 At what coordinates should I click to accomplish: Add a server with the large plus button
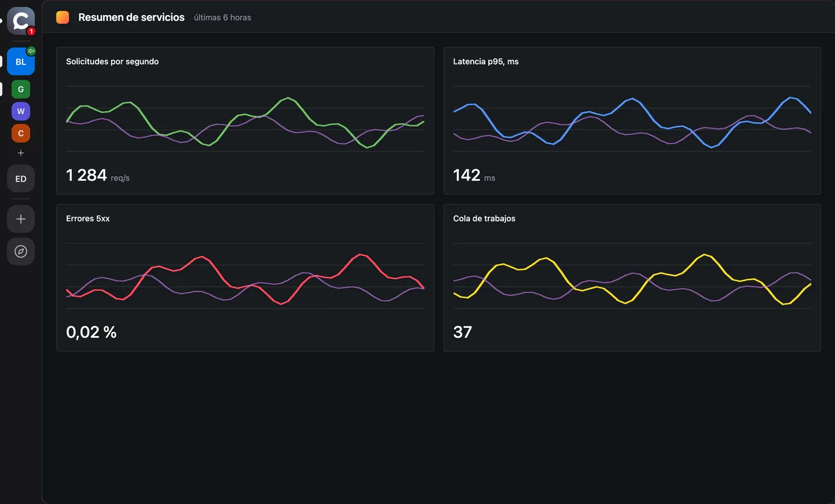tap(21, 219)
